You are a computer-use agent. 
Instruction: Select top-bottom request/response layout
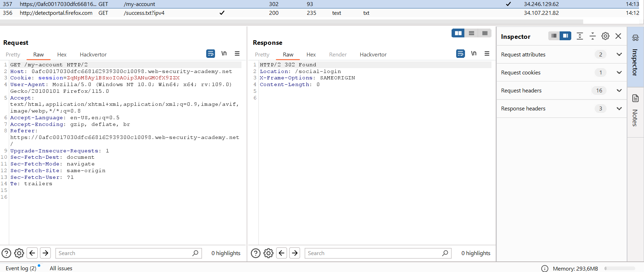click(471, 33)
